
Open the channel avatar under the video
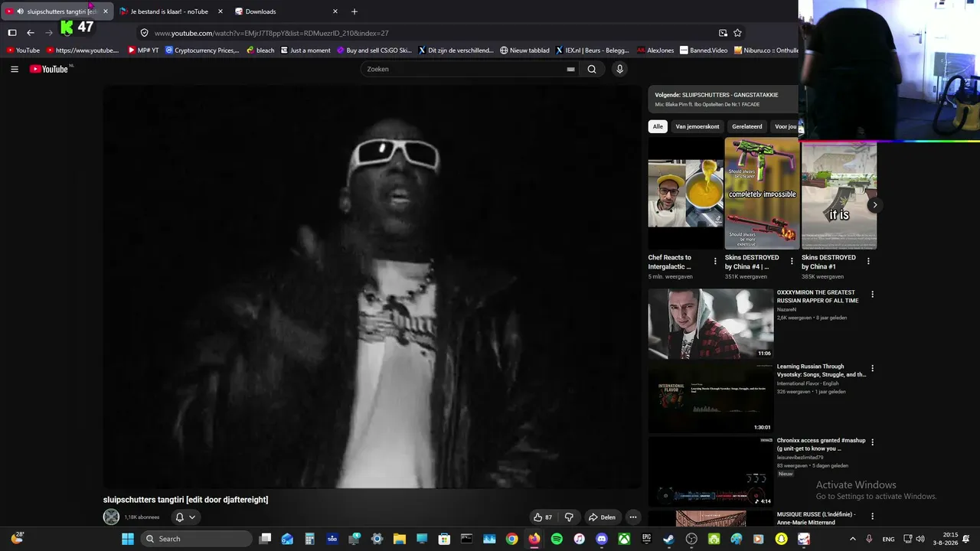point(112,517)
